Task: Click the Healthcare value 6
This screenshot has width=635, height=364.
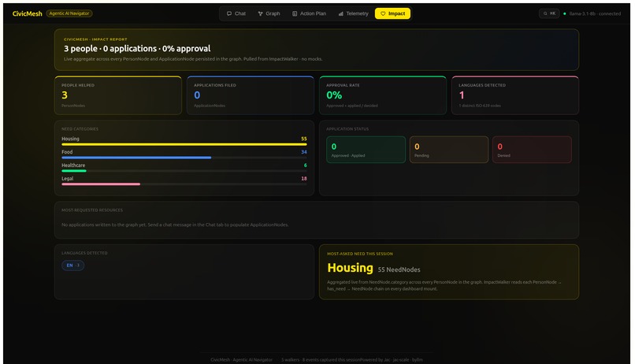Action: click(x=306, y=165)
